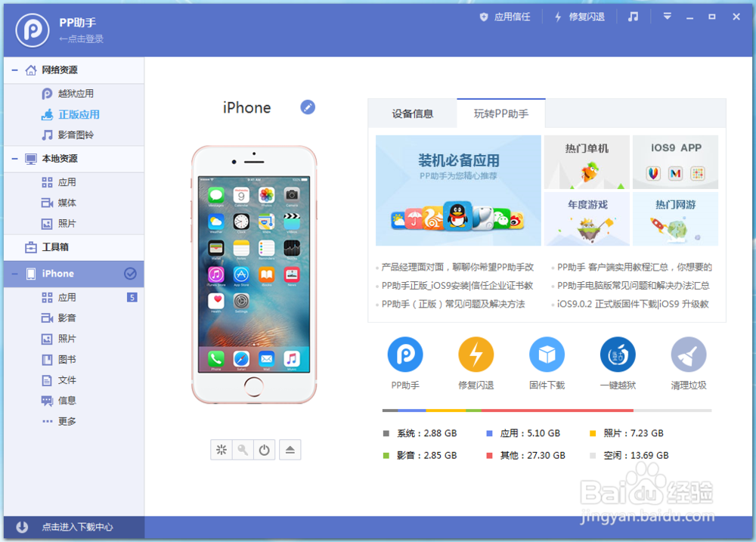The image size is (756, 542).
Task: Click the storage usage bar
Action: (547, 410)
